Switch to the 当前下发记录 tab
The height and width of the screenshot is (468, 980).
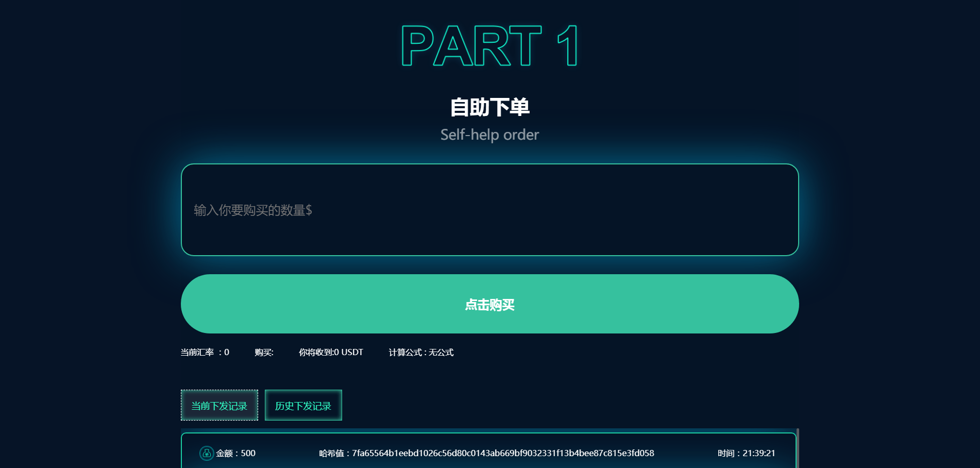pyautogui.click(x=219, y=406)
